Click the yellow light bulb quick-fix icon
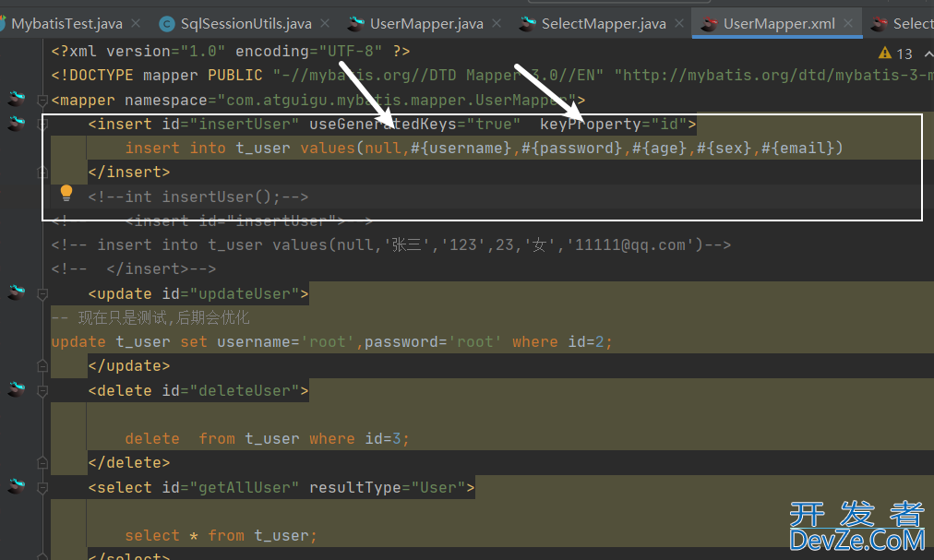This screenshot has height=560, width=934. [66, 193]
